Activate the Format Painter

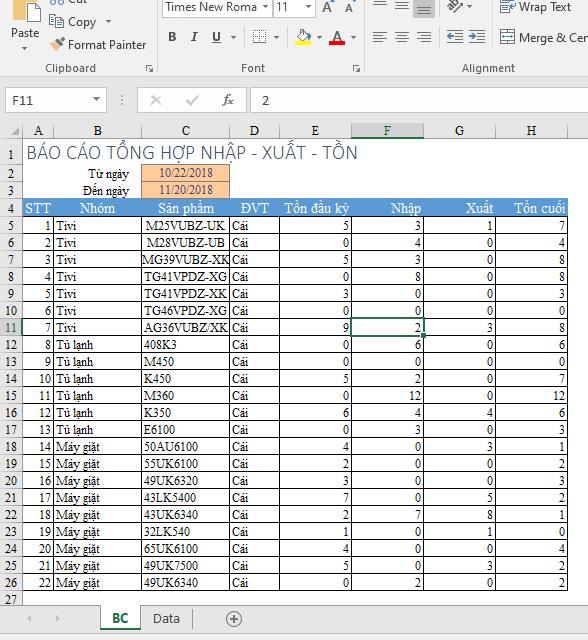coord(98,44)
